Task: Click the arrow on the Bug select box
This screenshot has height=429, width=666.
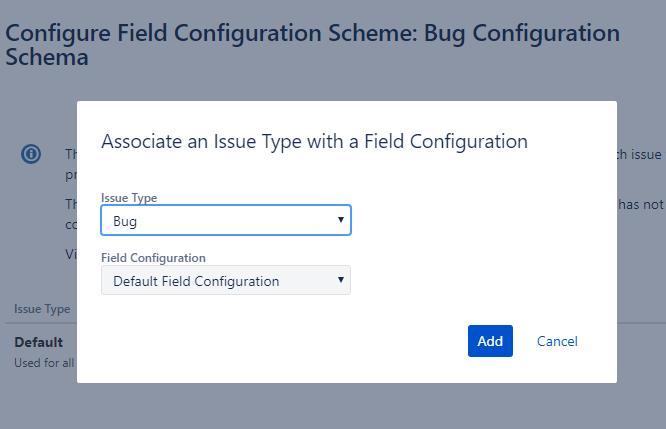Action: pos(341,220)
